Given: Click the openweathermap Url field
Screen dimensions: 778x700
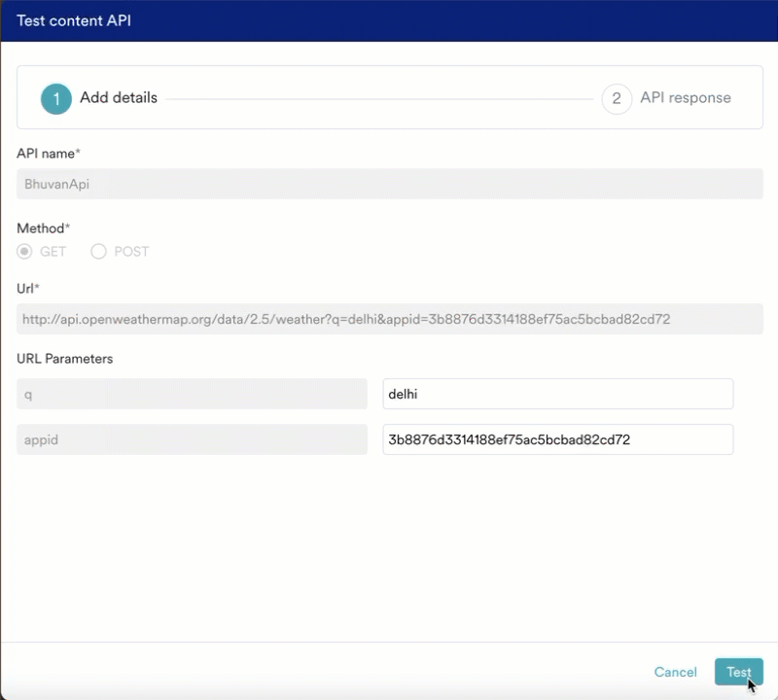Looking at the screenshot, I should (389, 319).
